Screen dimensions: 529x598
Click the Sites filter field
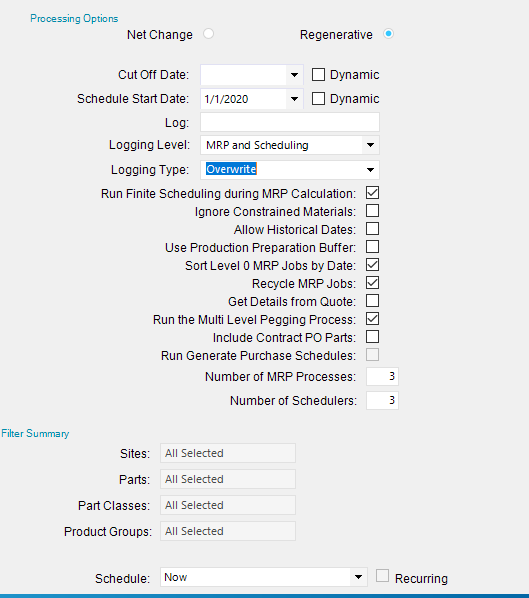[x=228, y=453]
